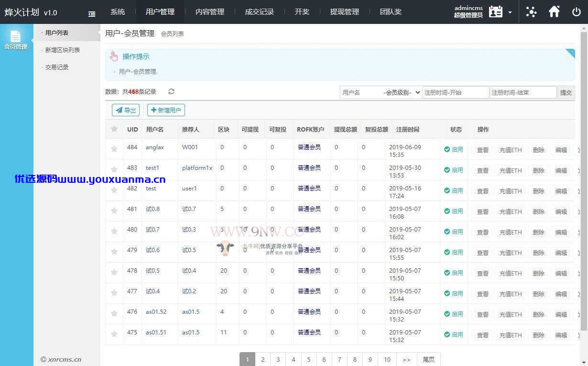Toggle 启用 status for UID 479
588x366 pixels.
coord(454,252)
